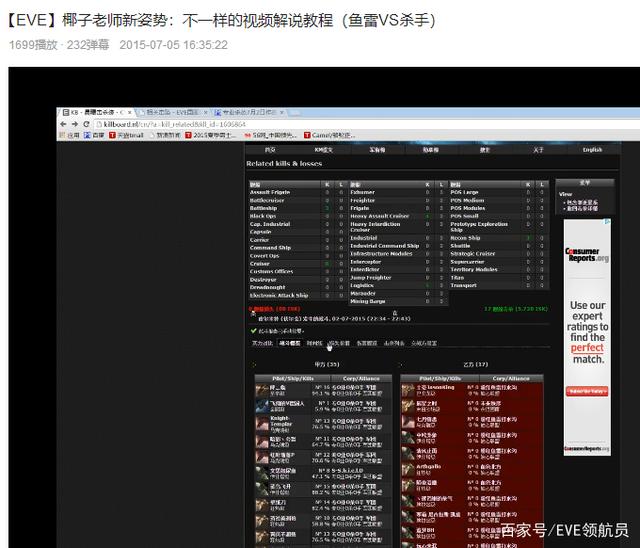Open the English language menu item
Image resolution: width=640 pixels, height=548 pixels.
pyautogui.click(x=592, y=149)
